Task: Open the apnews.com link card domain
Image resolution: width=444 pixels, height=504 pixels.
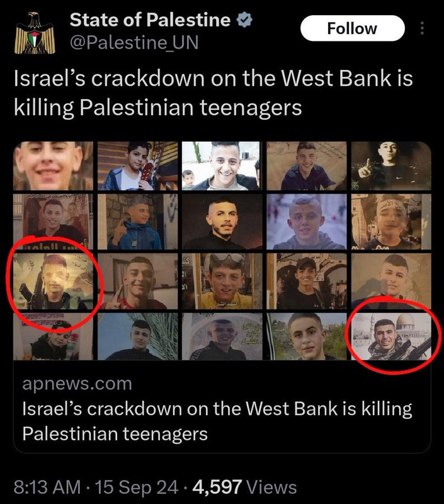Action: click(77, 384)
